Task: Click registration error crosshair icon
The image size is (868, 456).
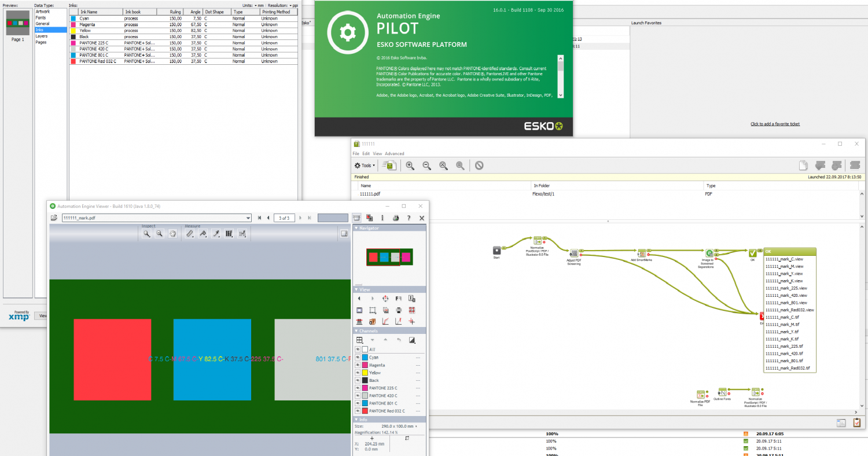Action: coord(412,322)
